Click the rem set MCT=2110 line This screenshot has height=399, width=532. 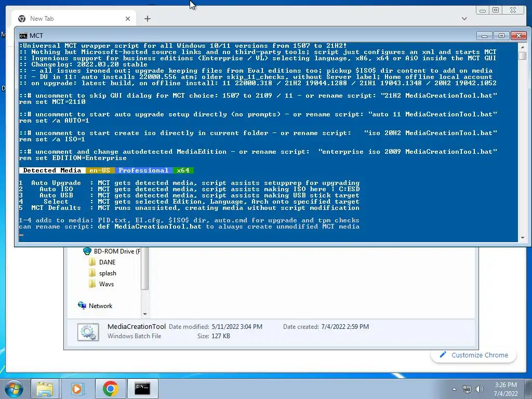pos(52,102)
